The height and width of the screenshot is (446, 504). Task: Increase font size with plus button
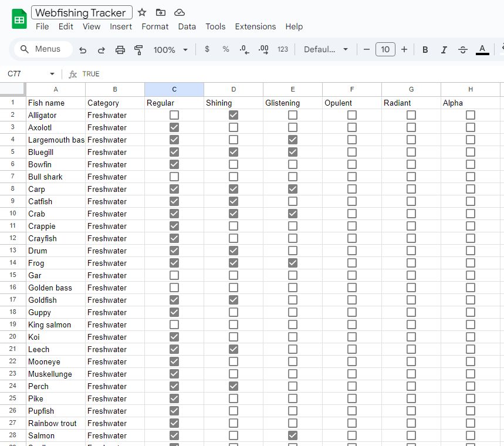coord(404,49)
